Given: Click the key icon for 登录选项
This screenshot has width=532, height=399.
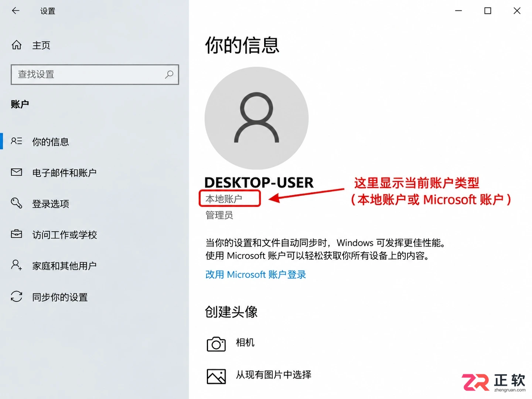Looking at the screenshot, I should pyautogui.click(x=17, y=203).
